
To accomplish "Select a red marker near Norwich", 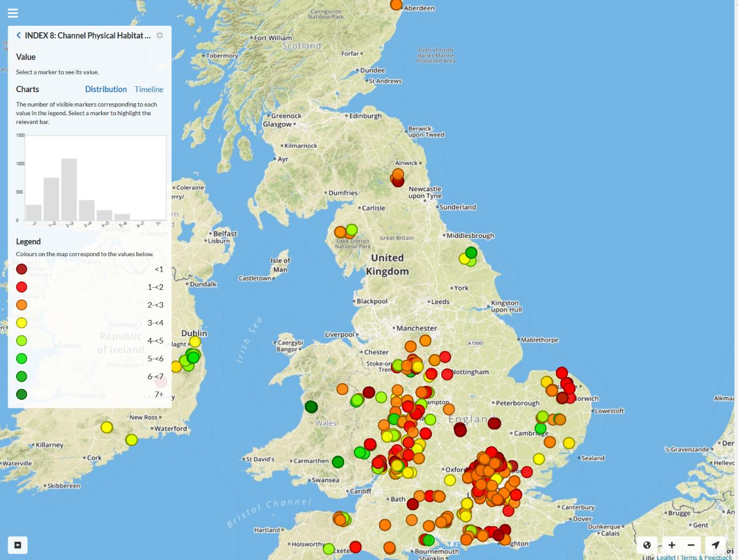I will pyautogui.click(x=562, y=371).
